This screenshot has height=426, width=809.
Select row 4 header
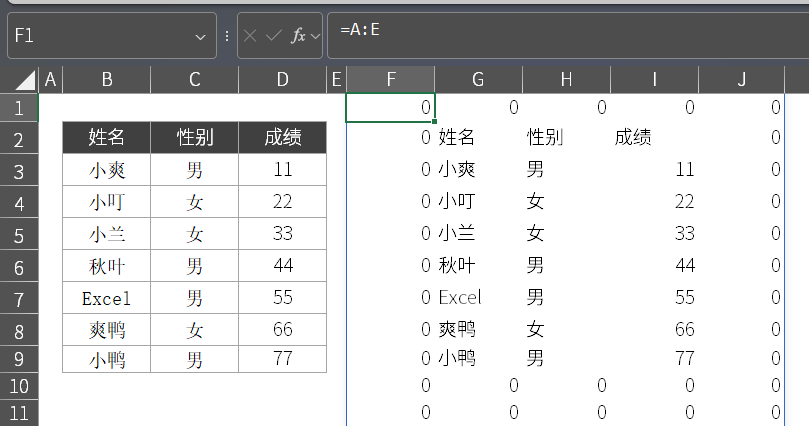tap(19, 202)
